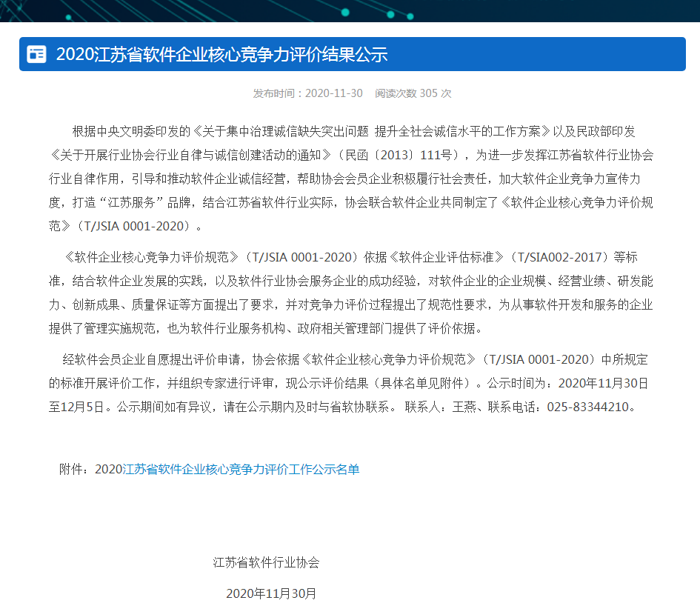Click the text 联系人：王燕
Screen dimensions: 700x606
440,407
